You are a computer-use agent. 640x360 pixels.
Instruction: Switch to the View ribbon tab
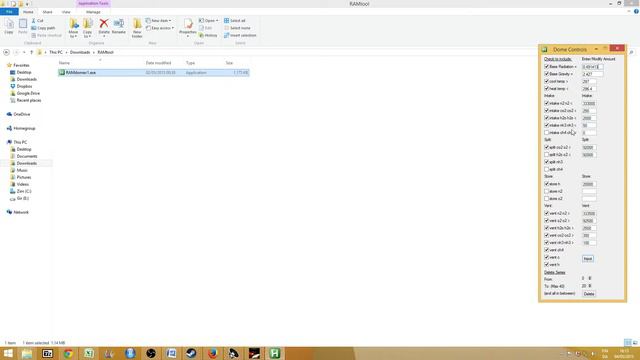click(x=66, y=12)
